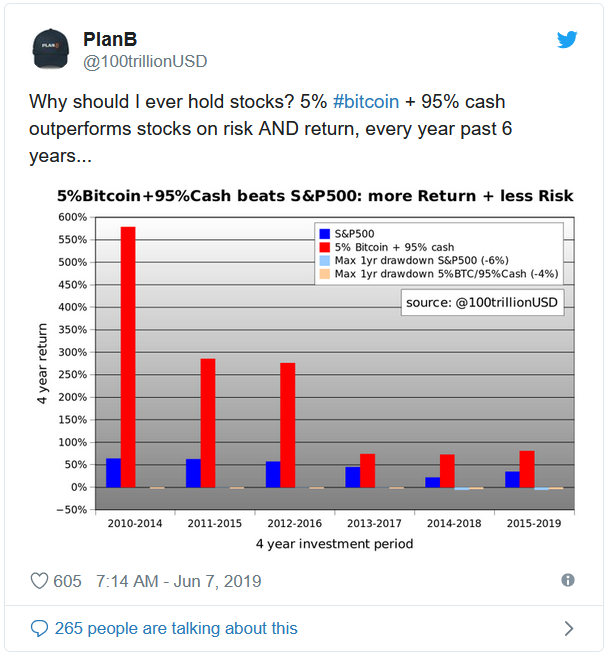Select red 5% Bitcoin + 95% cash swatch
This screenshot has width=608, height=656.
(x=325, y=247)
